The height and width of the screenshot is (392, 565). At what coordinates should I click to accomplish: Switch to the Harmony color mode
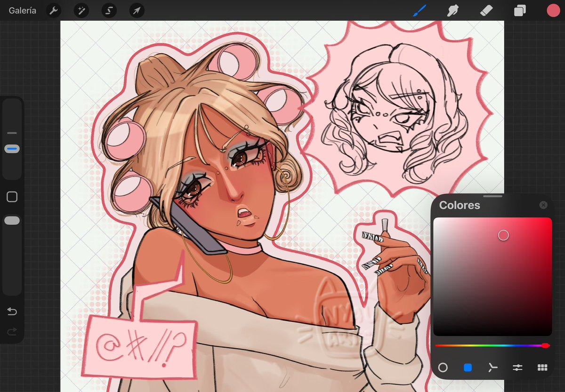tap(492, 368)
